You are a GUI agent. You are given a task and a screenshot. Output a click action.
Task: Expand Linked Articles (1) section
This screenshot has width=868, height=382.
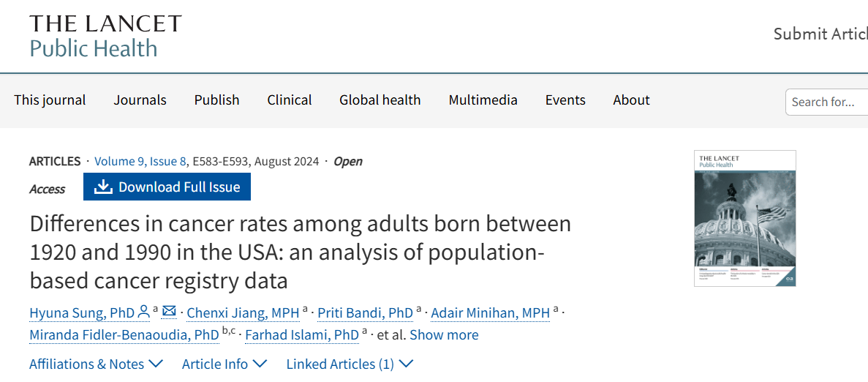(x=350, y=364)
